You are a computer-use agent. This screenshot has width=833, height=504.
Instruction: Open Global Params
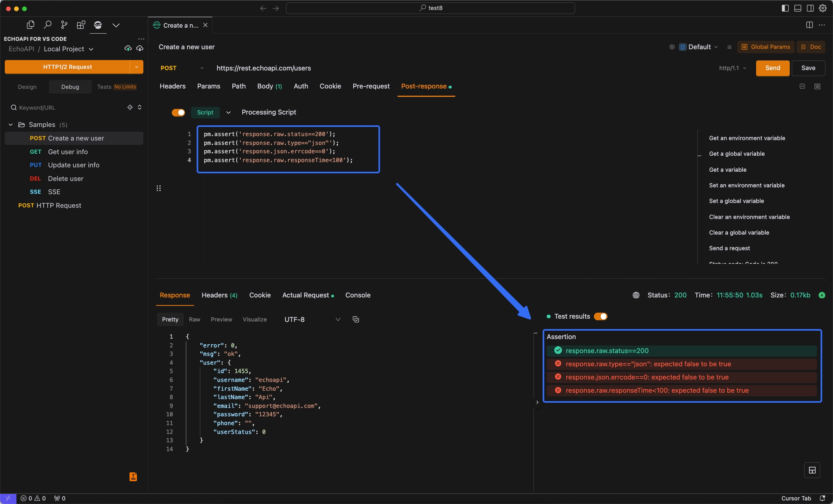(766, 47)
